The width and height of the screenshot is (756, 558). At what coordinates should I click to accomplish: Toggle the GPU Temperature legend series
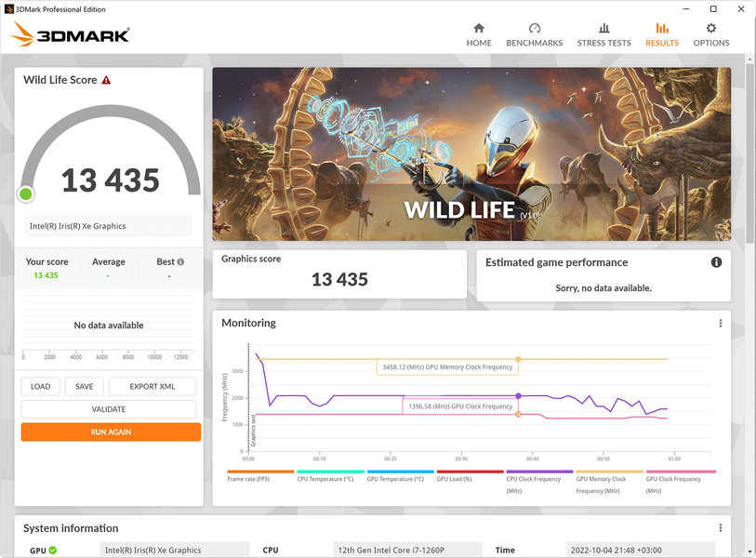click(400, 476)
